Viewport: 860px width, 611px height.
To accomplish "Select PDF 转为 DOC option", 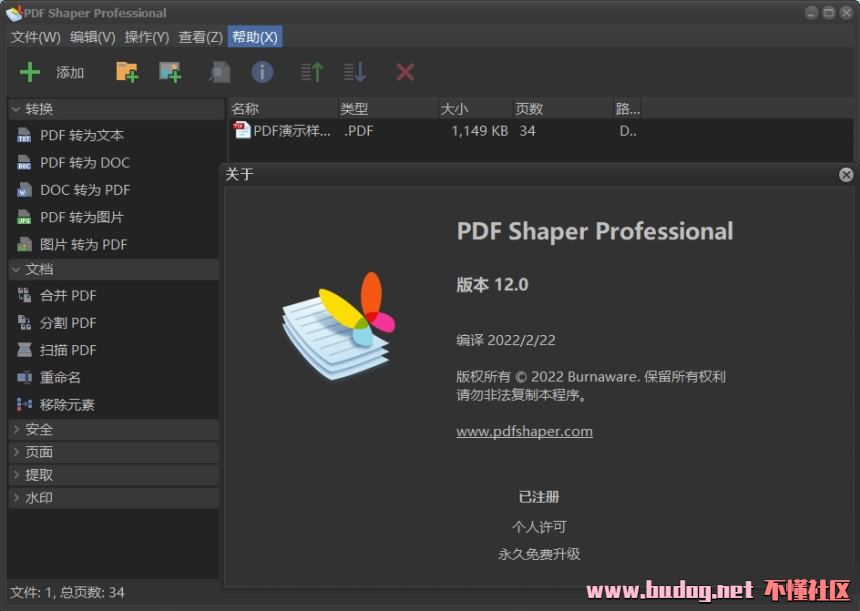I will coord(84,162).
